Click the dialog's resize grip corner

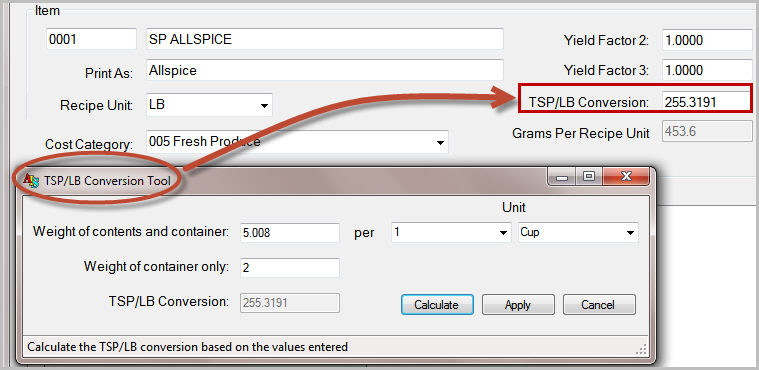point(643,350)
